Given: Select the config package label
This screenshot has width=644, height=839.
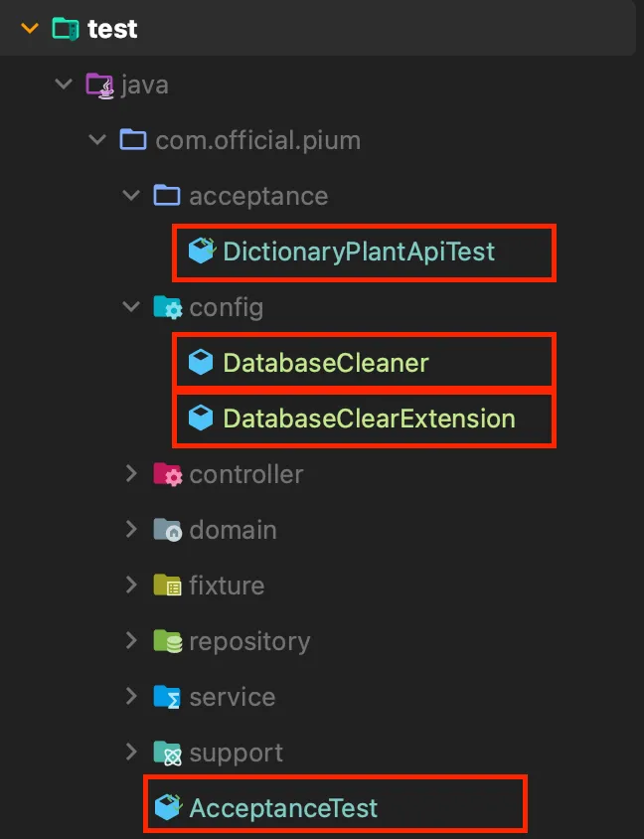Looking at the screenshot, I should [227, 307].
